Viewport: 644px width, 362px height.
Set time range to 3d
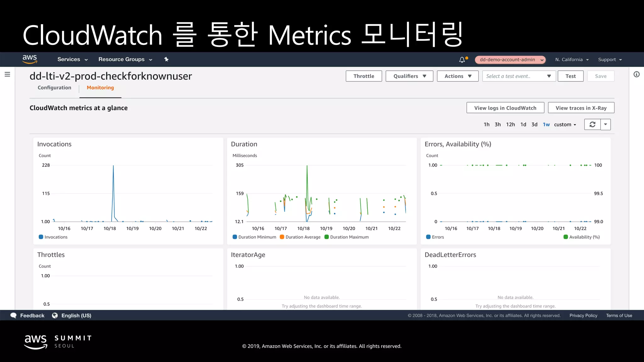click(534, 125)
